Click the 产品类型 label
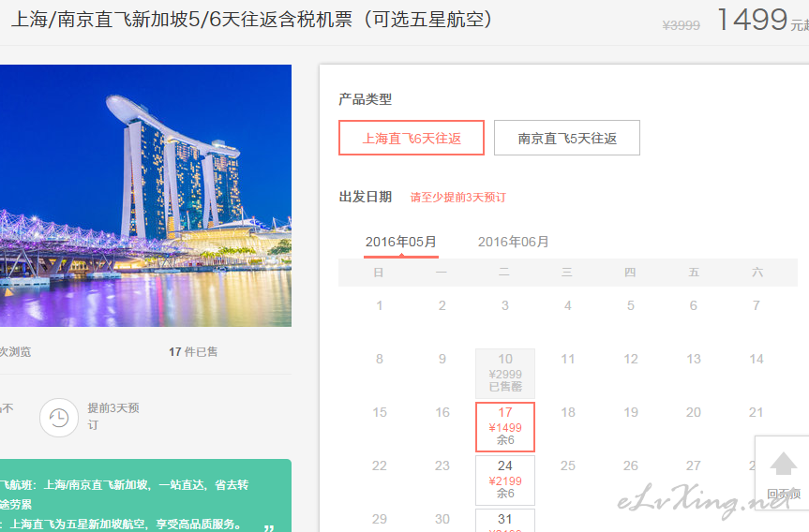Image resolution: width=809 pixels, height=532 pixels. (x=366, y=99)
